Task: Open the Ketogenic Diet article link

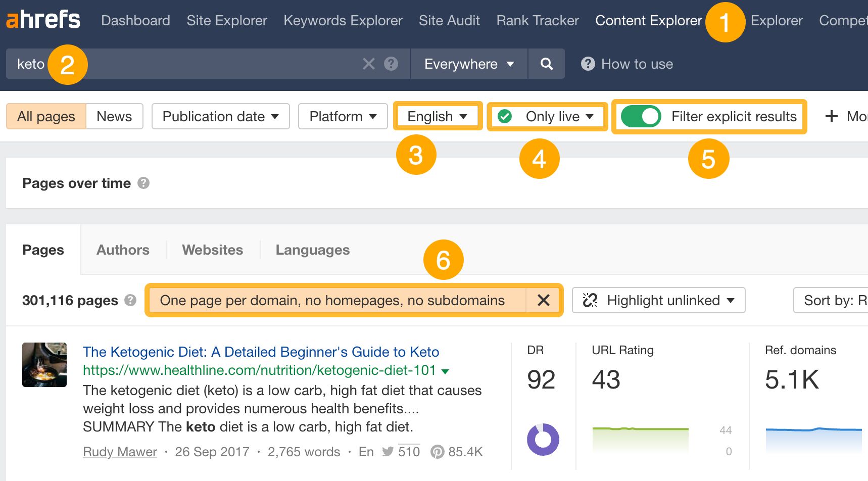Action: tap(261, 352)
